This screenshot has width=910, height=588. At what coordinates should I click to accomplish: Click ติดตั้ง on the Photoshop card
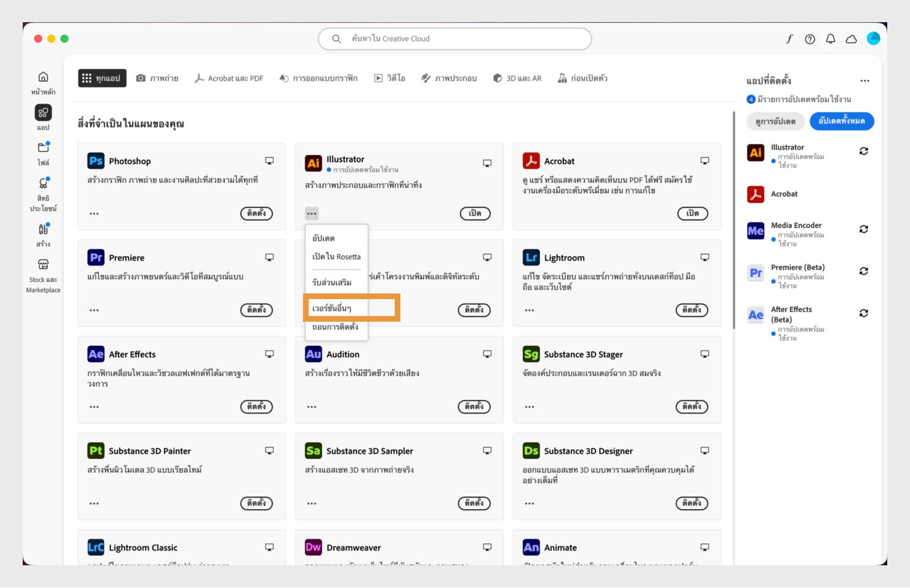click(257, 213)
